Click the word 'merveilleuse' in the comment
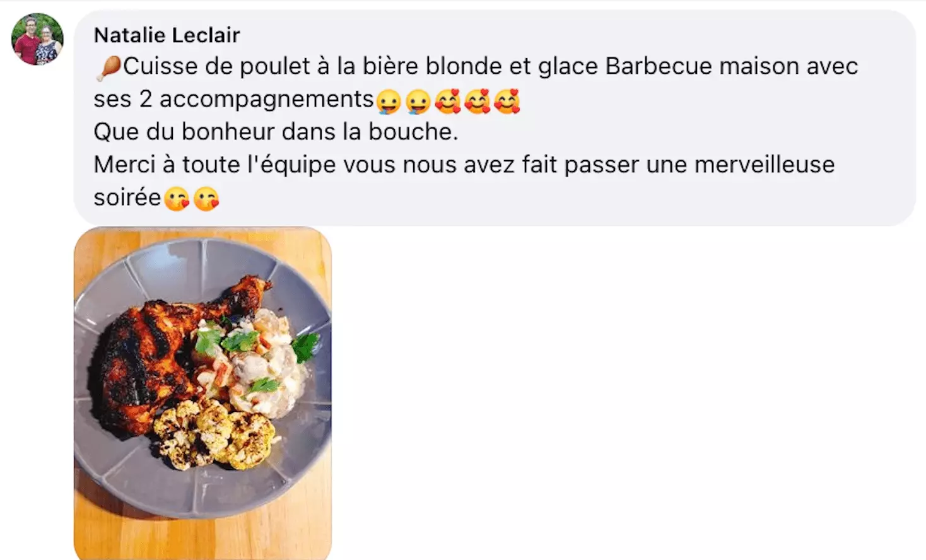926x560 pixels. [765, 165]
